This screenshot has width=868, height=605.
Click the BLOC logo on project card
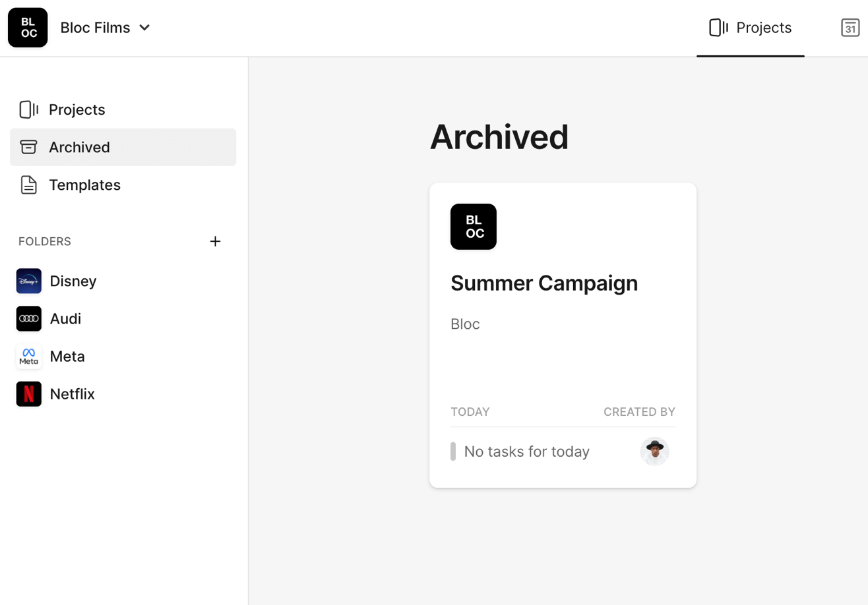pyautogui.click(x=474, y=227)
